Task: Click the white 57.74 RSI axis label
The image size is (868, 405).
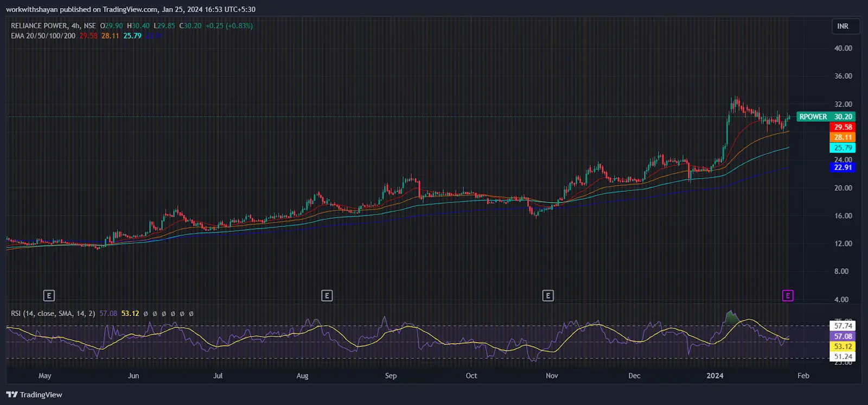Action: tap(843, 326)
